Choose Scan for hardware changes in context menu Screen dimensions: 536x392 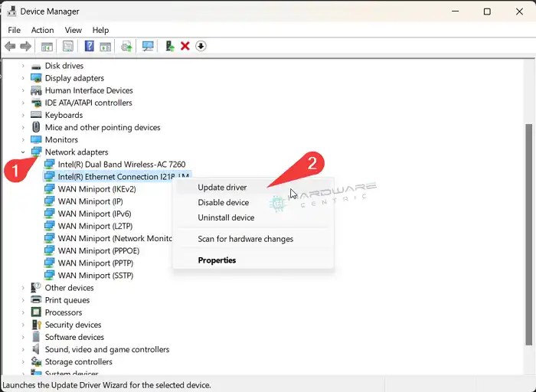coord(253,239)
